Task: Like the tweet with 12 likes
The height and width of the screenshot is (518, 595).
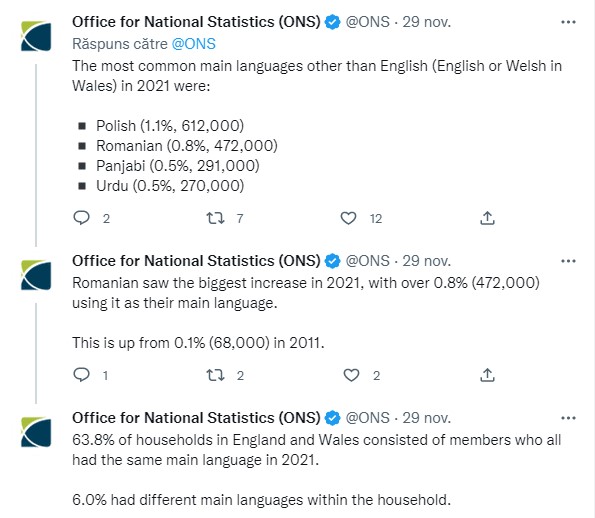Action: 348,218
